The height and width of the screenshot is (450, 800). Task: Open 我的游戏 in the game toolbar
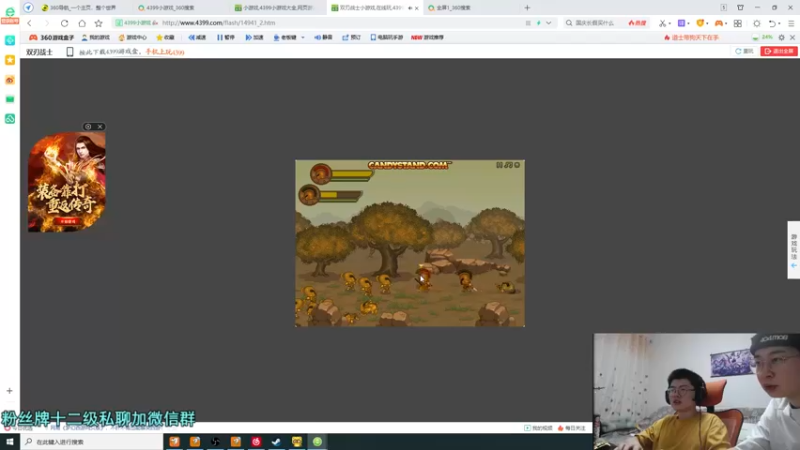coord(95,37)
